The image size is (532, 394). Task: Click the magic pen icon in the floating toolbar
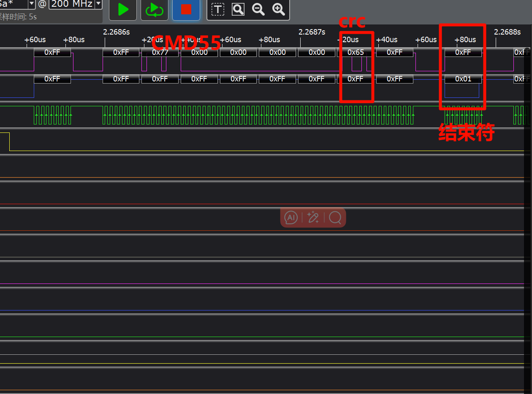(313, 218)
